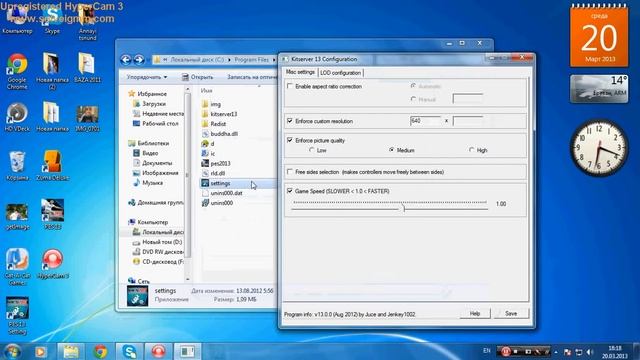This screenshot has width=640, height=360.
Task: Open volume control in system tray
Action: click(x=589, y=352)
